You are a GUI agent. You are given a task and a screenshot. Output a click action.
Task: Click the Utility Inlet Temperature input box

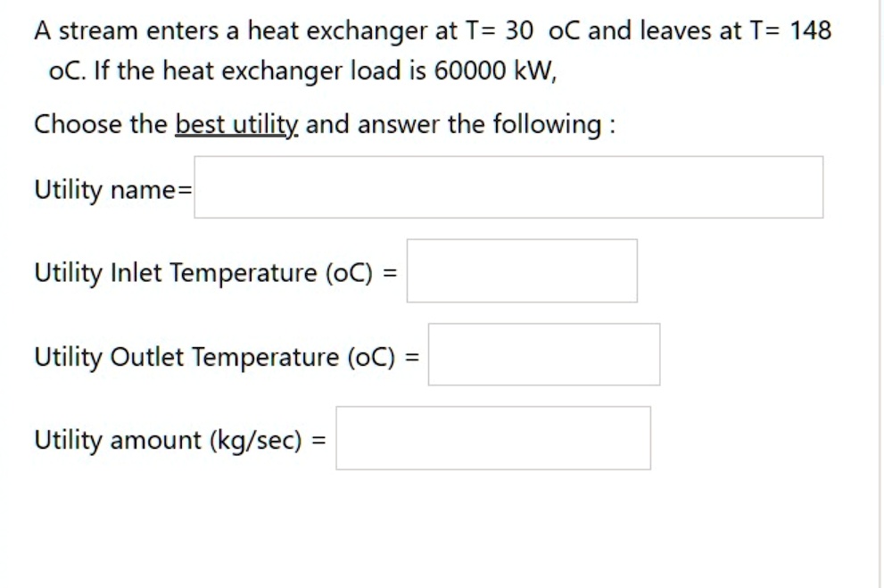pos(520,271)
